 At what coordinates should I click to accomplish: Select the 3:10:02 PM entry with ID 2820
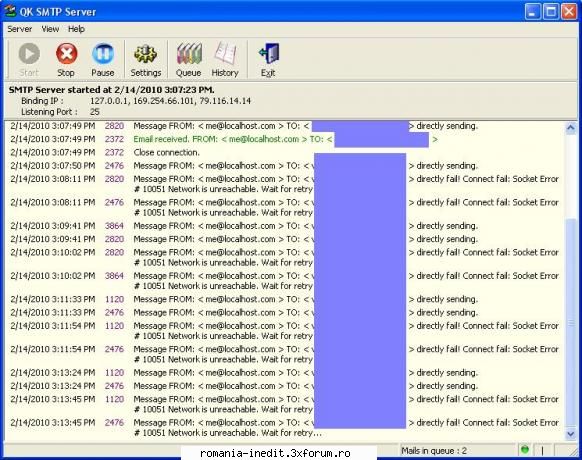pyautogui.click(x=285, y=257)
